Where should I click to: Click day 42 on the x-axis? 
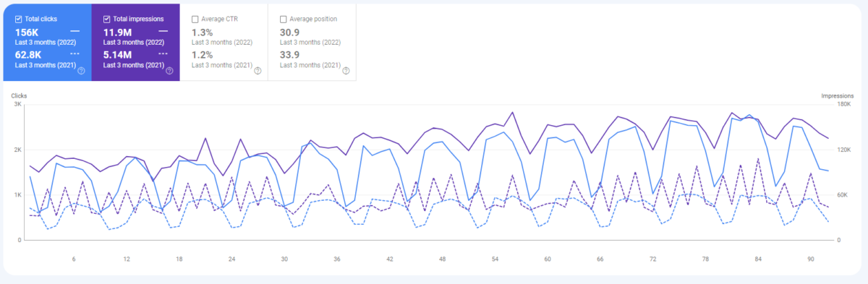click(x=390, y=259)
